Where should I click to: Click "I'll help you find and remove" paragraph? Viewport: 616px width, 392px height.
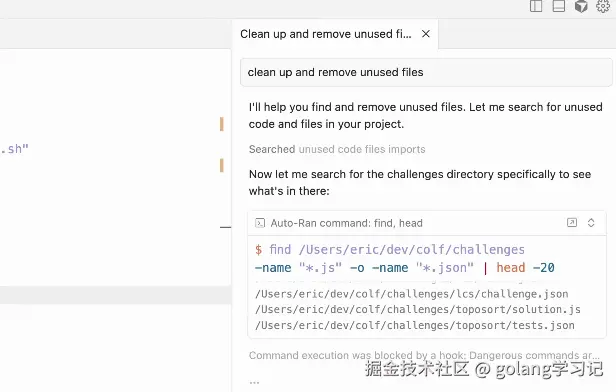425,115
